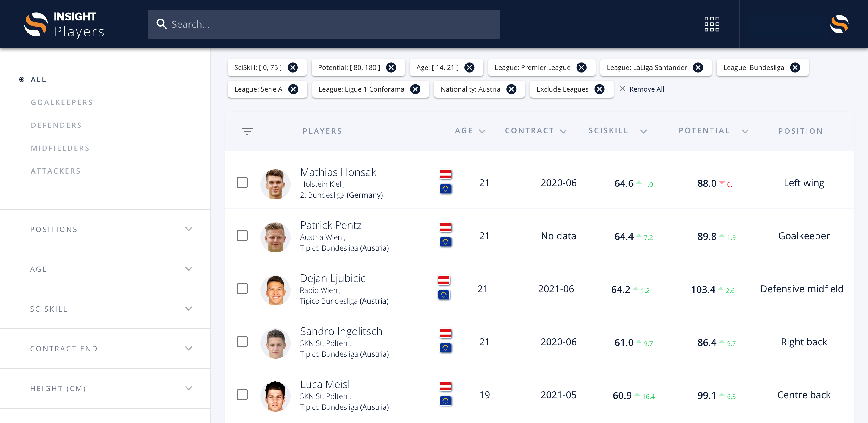
Task: Click the Position column header
Action: click(800, 131)
